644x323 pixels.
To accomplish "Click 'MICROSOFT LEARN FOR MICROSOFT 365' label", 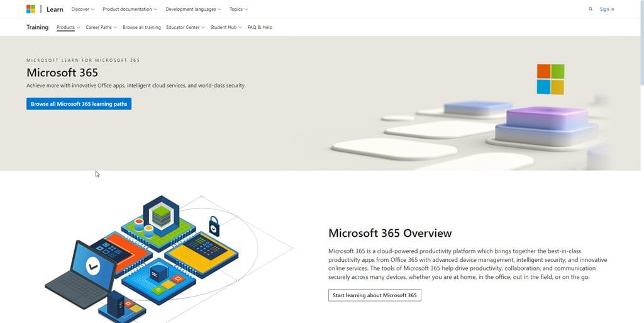I will point(83,60).
